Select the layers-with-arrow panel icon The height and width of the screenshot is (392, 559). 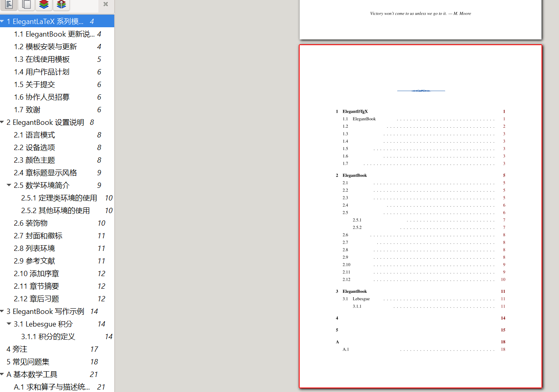[x=61, y=5]
